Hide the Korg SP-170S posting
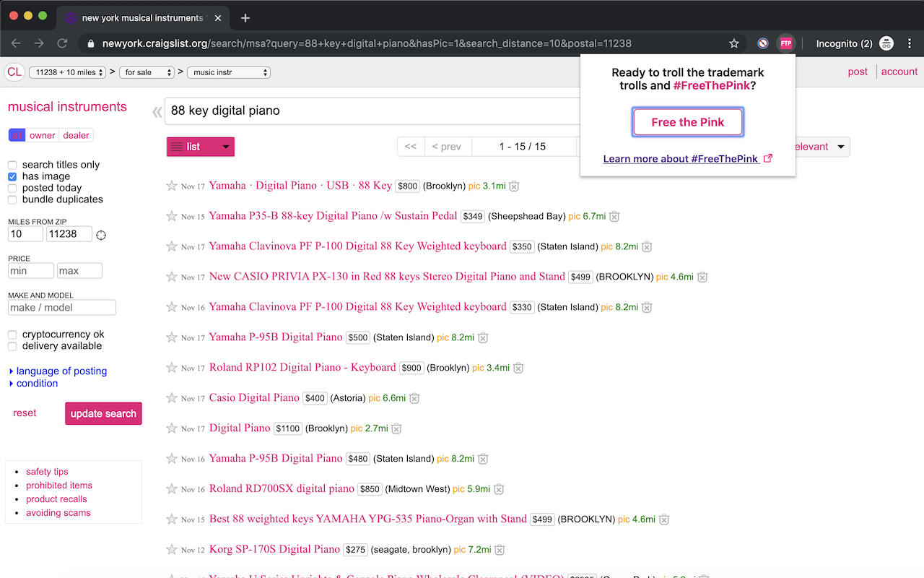 click(x=500, y=551)
